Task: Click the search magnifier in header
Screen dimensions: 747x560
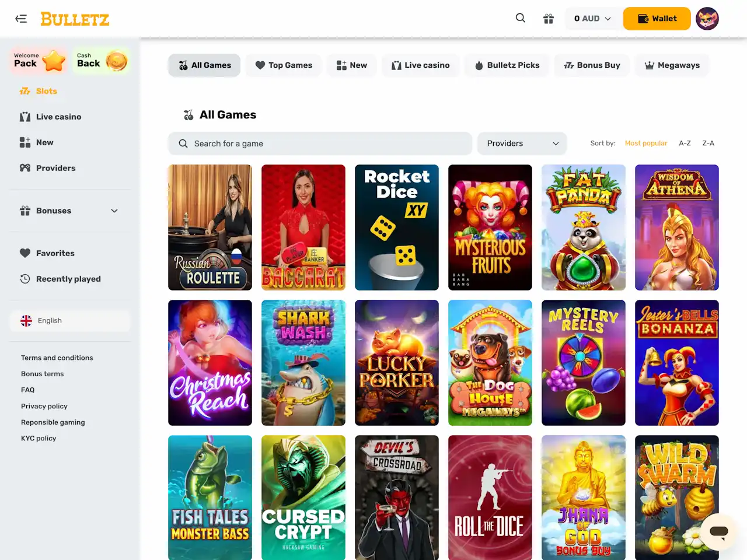Action: pos(521,18)
